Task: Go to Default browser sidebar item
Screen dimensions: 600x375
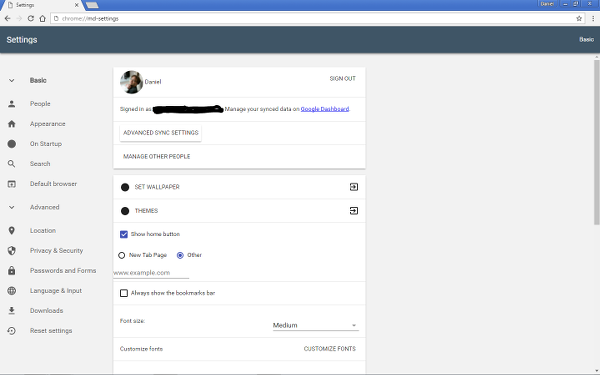Action: coord(53,184)
